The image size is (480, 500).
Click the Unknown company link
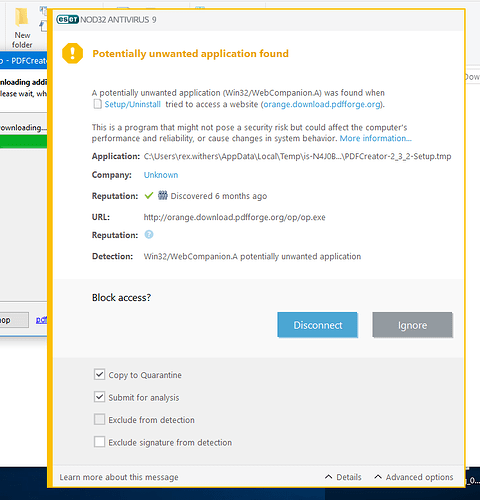click(x=161, y=175)
